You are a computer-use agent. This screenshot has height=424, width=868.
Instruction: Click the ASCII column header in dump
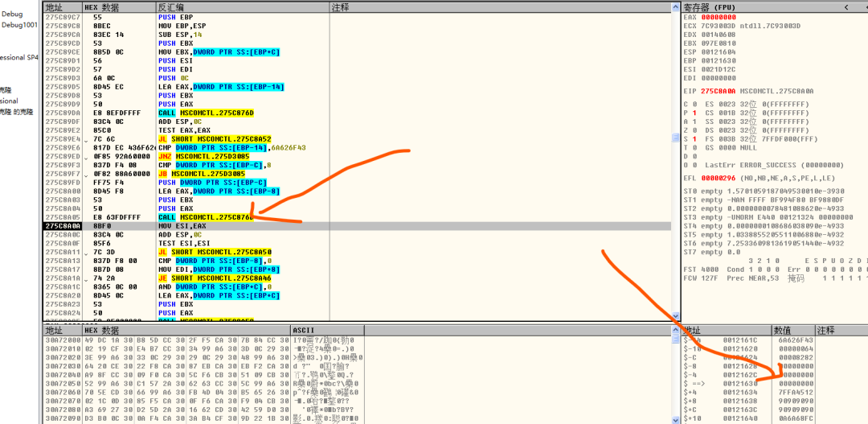tap(327, 331)
